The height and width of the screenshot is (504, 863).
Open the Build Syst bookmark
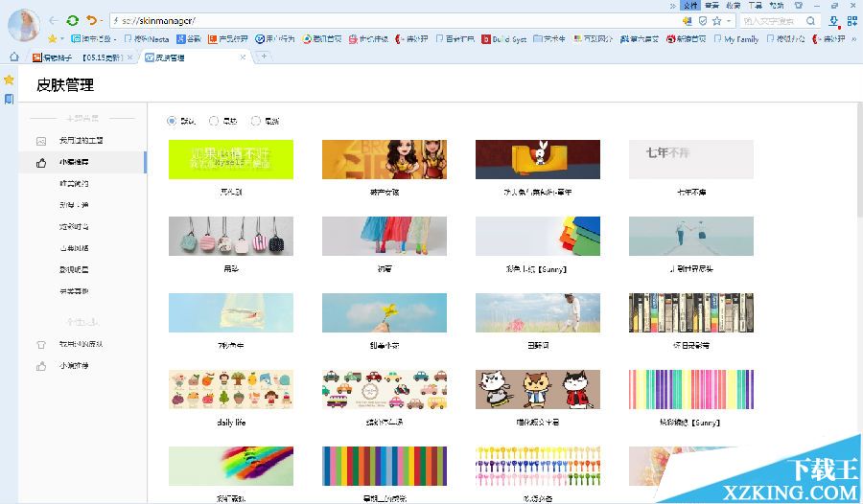point(502,39)
